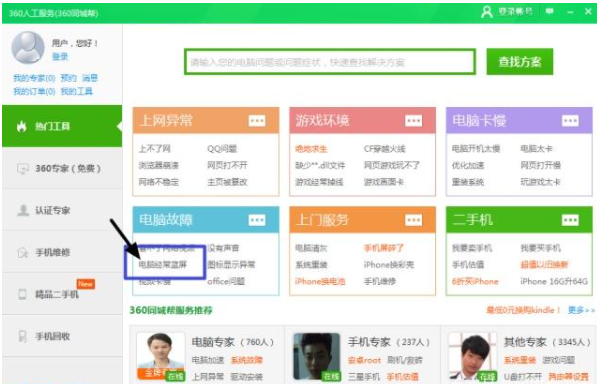Select the 热门工具 sidebar tab

(x=62, y=126)
